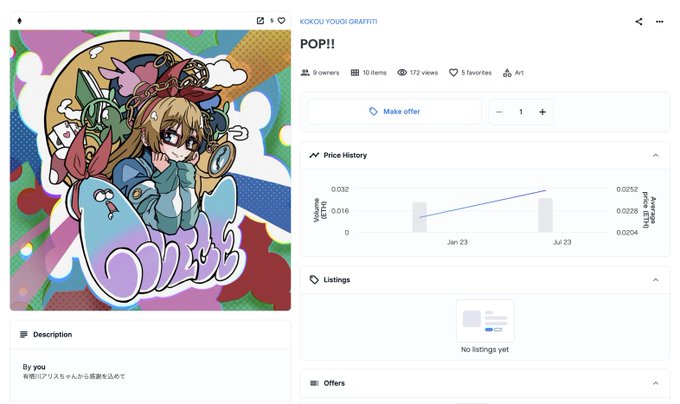This screenshot has width=680, height=404.
Task: Click the POP!! title text
Action: coord(317,44)
